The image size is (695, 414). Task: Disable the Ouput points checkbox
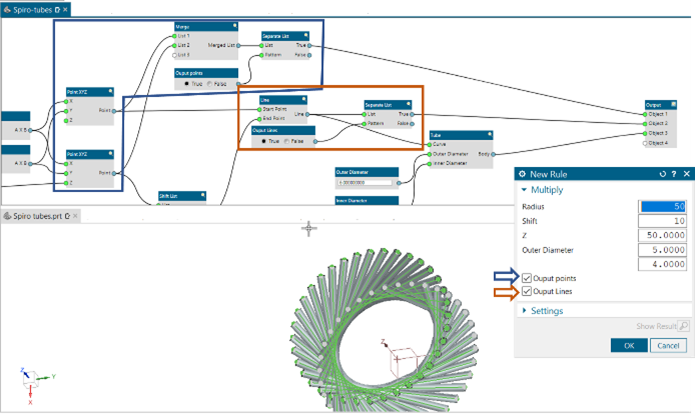point(527,277)
